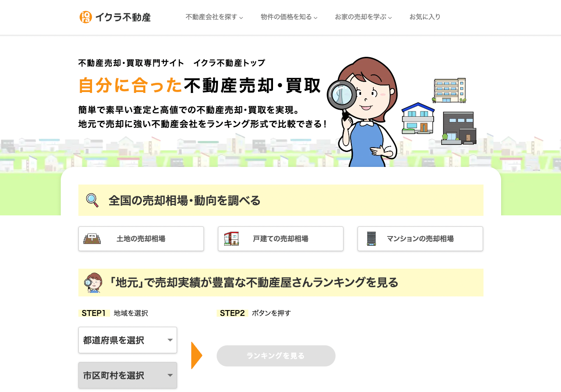Open the 戸建ての売却相場 link
The width and height of the screenshot is (561, 392).
tap(280, 239)
